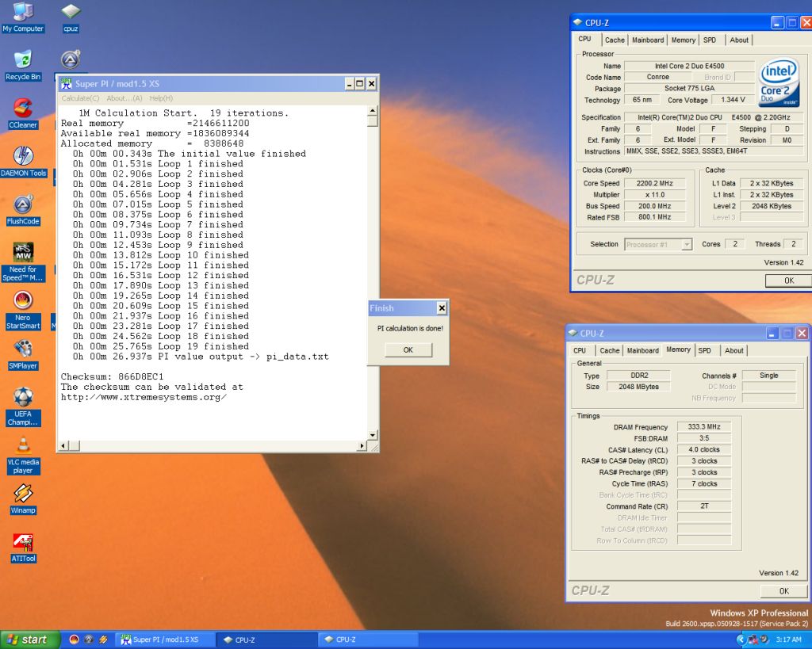Switch to Cache tab in top CPU-Z window
The image size is (812, 649).
(615, 40)
